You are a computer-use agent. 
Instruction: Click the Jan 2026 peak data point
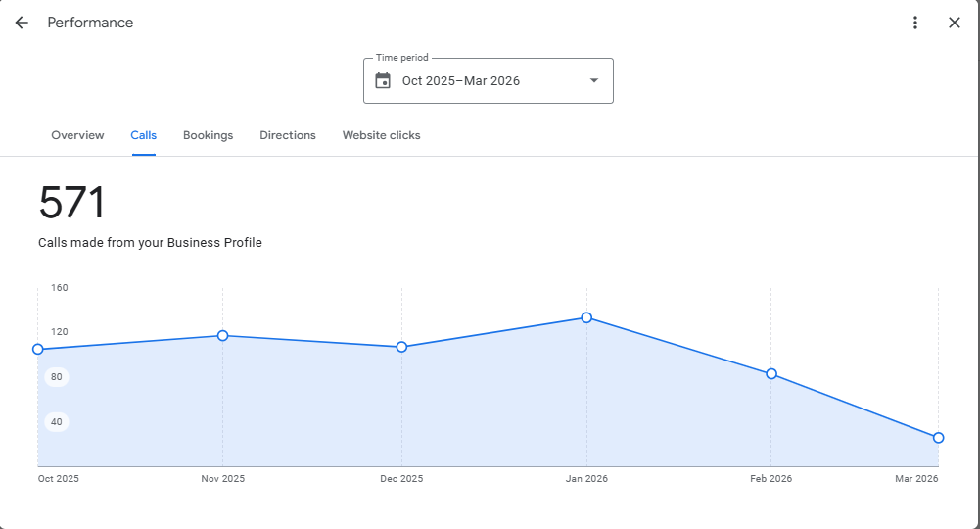586,317
